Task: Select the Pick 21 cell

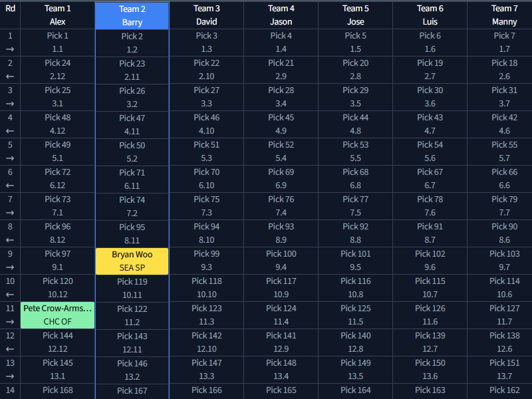Action: coord(281,70)
